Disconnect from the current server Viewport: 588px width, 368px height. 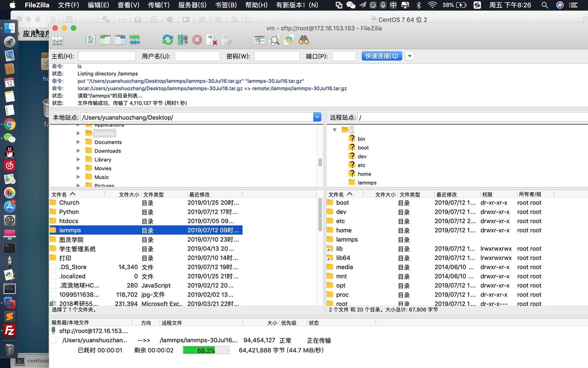211,40
